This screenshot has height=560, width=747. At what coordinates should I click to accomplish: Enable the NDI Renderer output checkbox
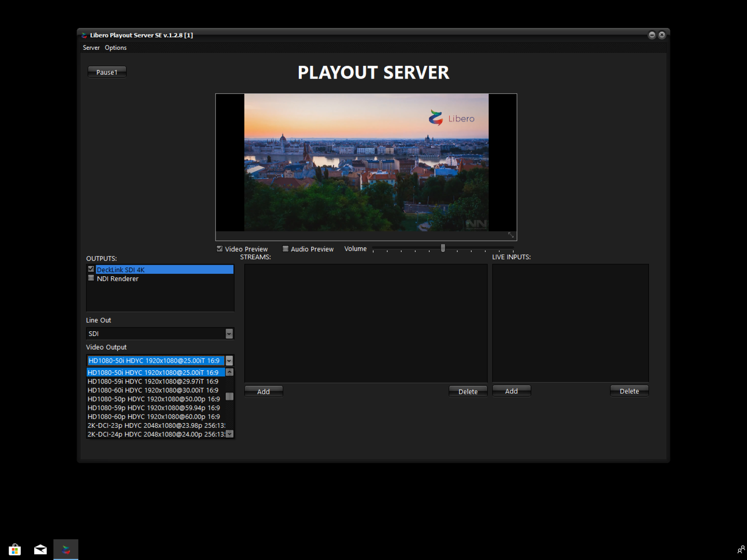click(91, 278)
